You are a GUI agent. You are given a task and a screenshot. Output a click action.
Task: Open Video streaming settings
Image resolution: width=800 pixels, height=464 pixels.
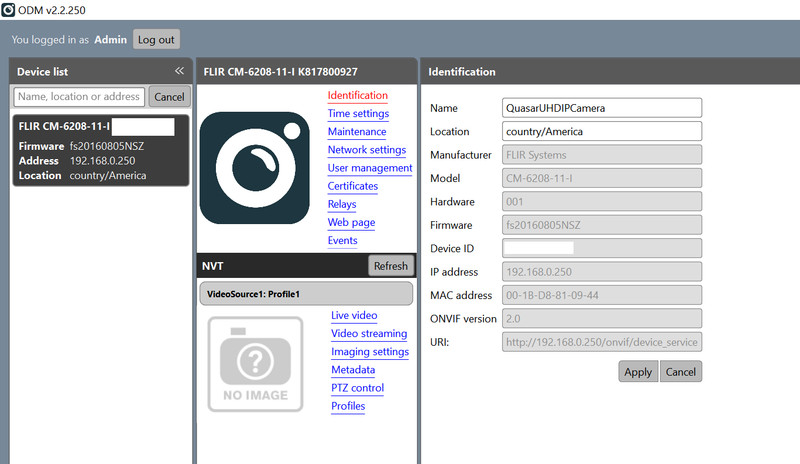369,334
